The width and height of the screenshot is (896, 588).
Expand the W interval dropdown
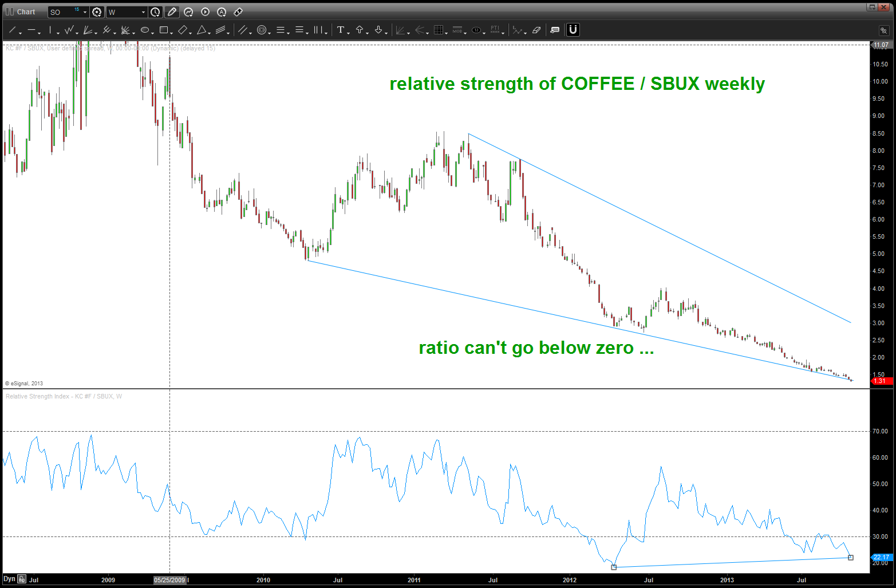pos(143,12)
